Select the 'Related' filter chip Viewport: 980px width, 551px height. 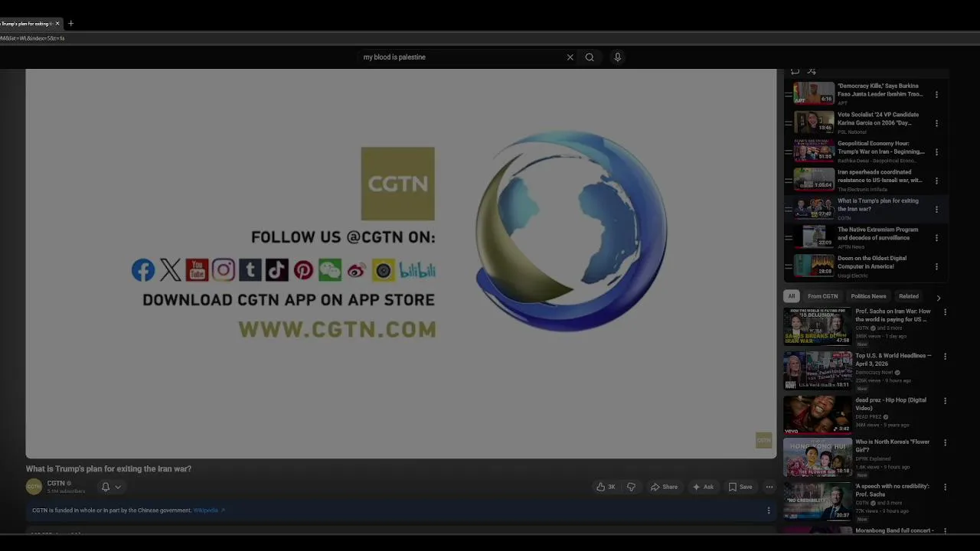point(909,296)
